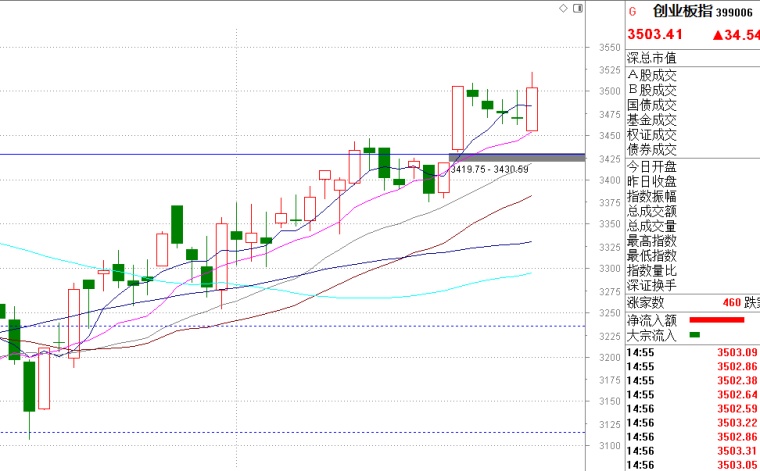
Task: Click the 14:55 tick priced 3503.09
Action: tap(690, 352)
